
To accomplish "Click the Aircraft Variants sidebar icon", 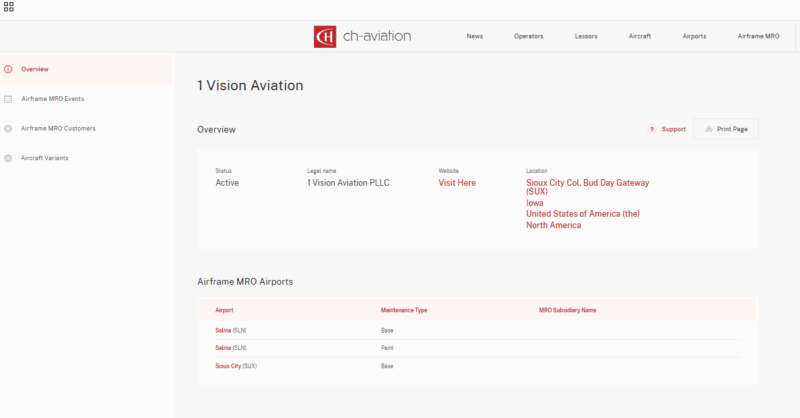I will [9, 158].
